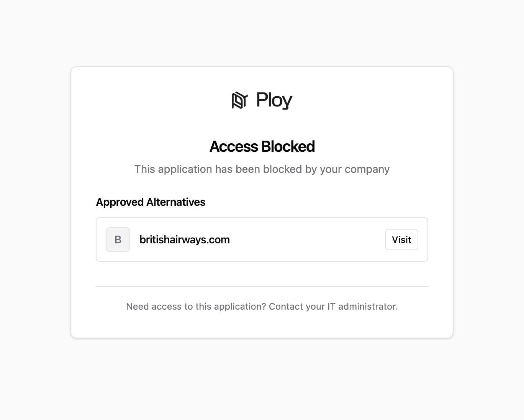Click the ".com" part of britishairways.com
The image size is (524, 420).
[x=219, y=240]
